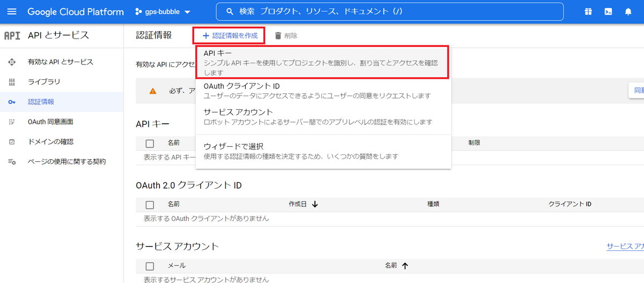Image resolution: width=644 pixels, height=283 pixels.
Task: Open OAuth 同意画面 in the sidebar
Action: (62, 122)
